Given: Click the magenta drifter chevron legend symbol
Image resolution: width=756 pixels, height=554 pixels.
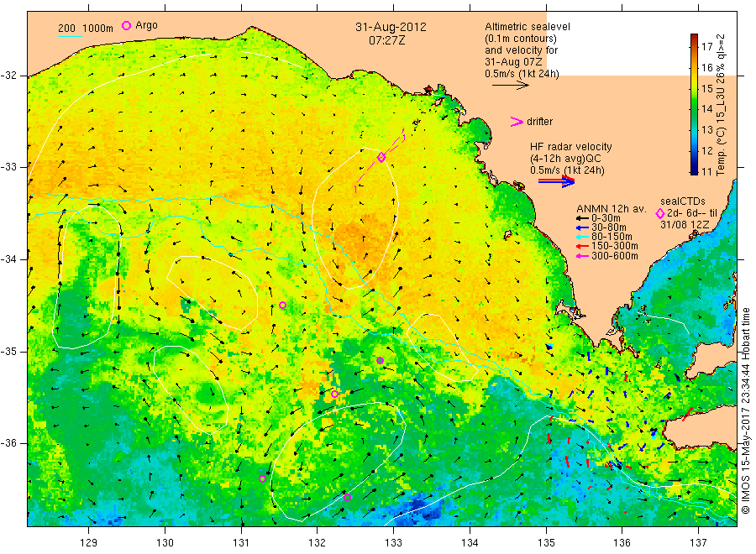Looking at the screenshot, I should [517, 122].
